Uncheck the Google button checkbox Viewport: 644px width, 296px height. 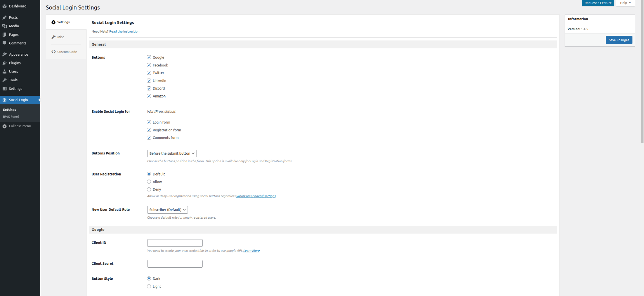click(149, 57)
